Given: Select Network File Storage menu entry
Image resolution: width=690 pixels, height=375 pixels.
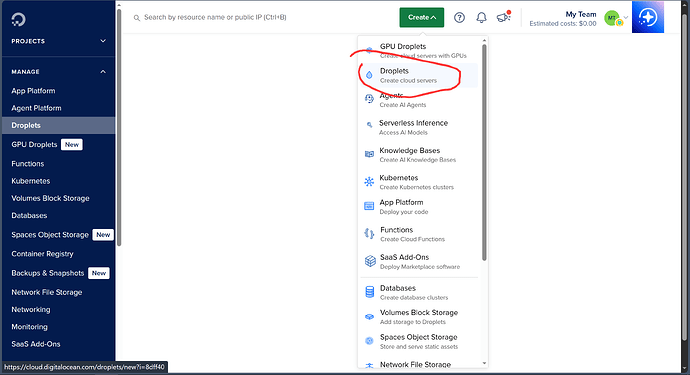Looking at the screenshot, I should (x=419, y=364).
